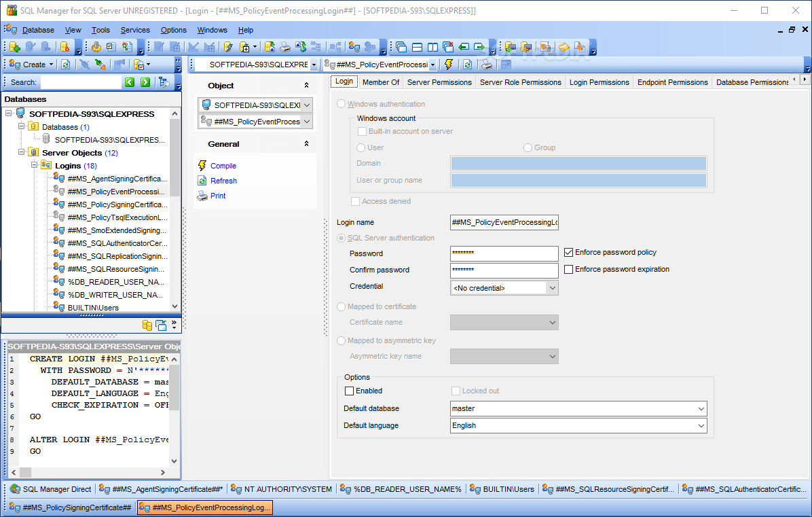Click the green forward navigation arrow icon
The width and height of the screenshot is (812, 517).
[x=479, y=46]
